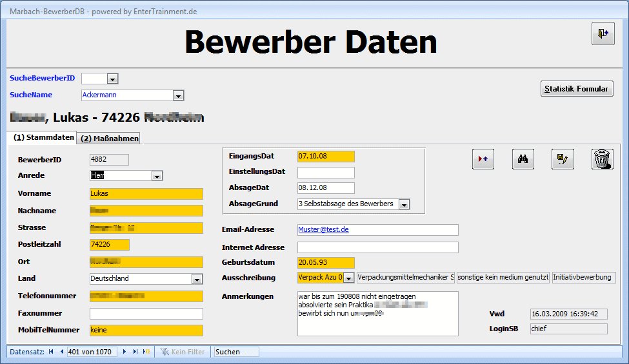Click the Muster@test.de email link
Image resolution: width=629 pixels, height=364 pixels.
[x=323, y=229]
